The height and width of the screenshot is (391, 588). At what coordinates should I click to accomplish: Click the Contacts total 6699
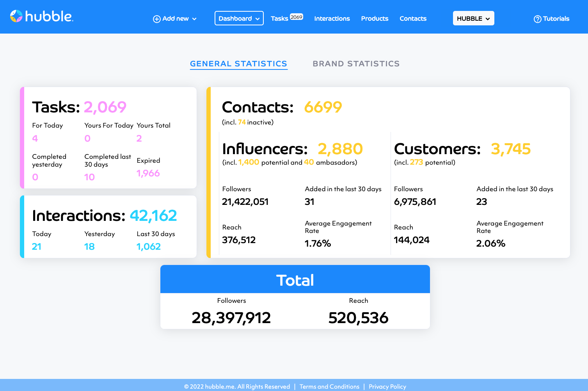[x=323, y=107]
